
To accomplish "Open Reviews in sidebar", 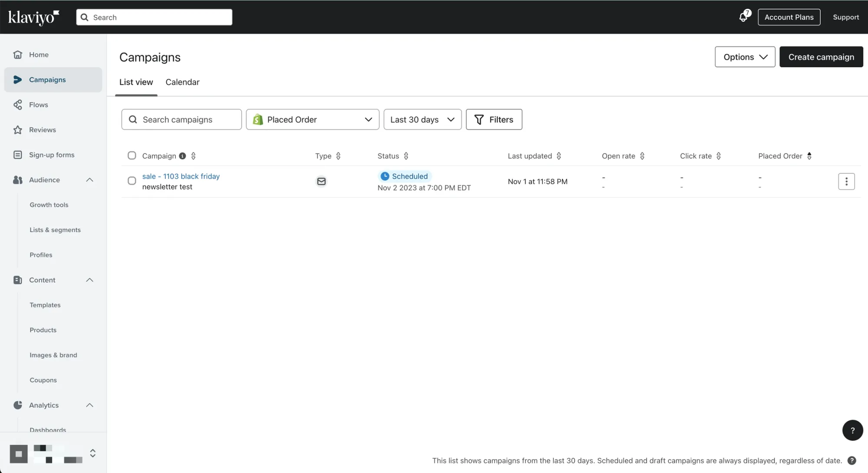I will point(53,130).
